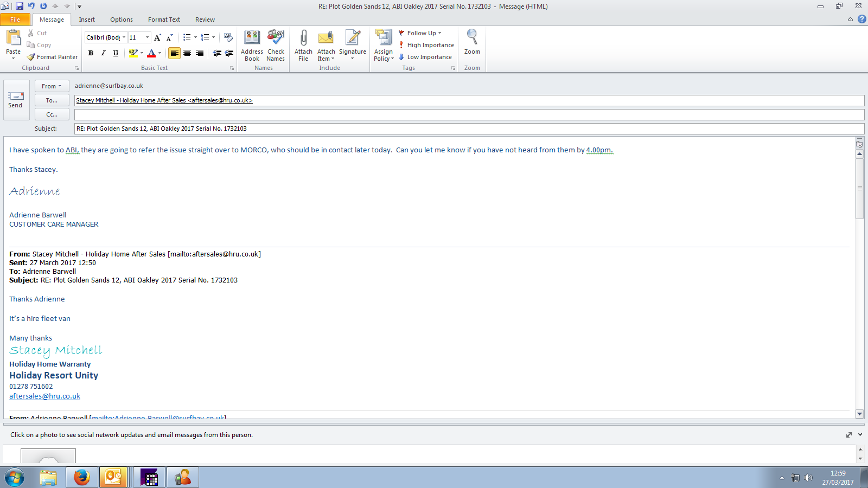Click the Format Painter brush
This screenshot has width=868, height=488.
[x=53, y=57]
